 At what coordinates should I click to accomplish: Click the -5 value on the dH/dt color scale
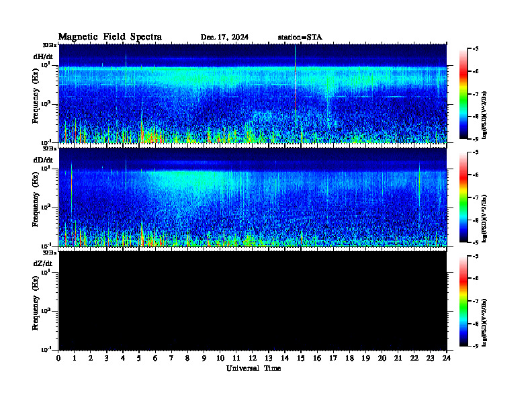coord(476,49)
